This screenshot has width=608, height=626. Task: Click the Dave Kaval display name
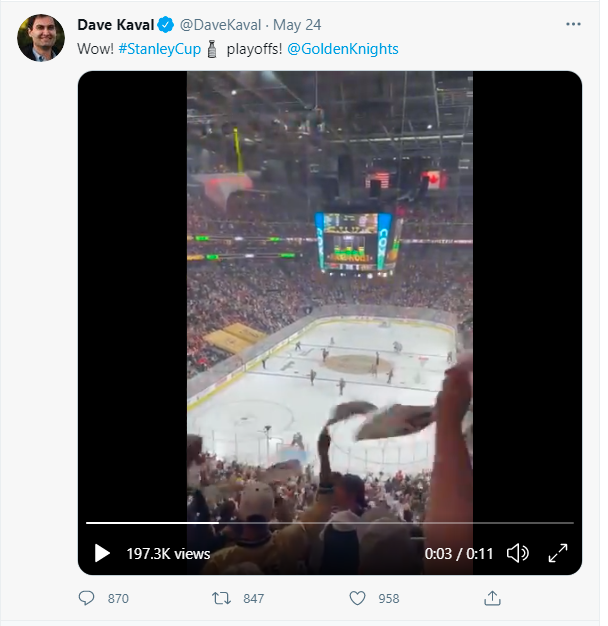pyautogui.click(x=116, y=24)
